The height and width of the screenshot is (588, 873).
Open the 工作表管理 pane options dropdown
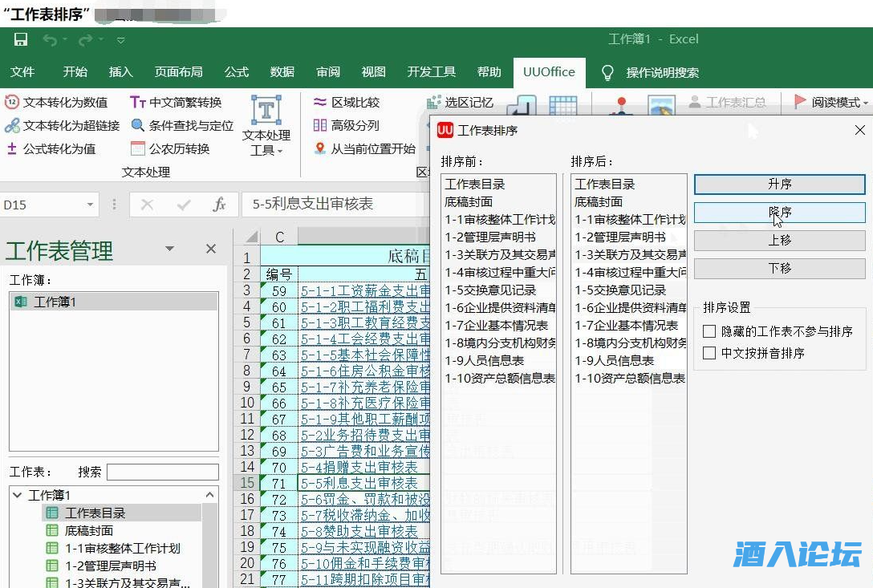point(169,249)
